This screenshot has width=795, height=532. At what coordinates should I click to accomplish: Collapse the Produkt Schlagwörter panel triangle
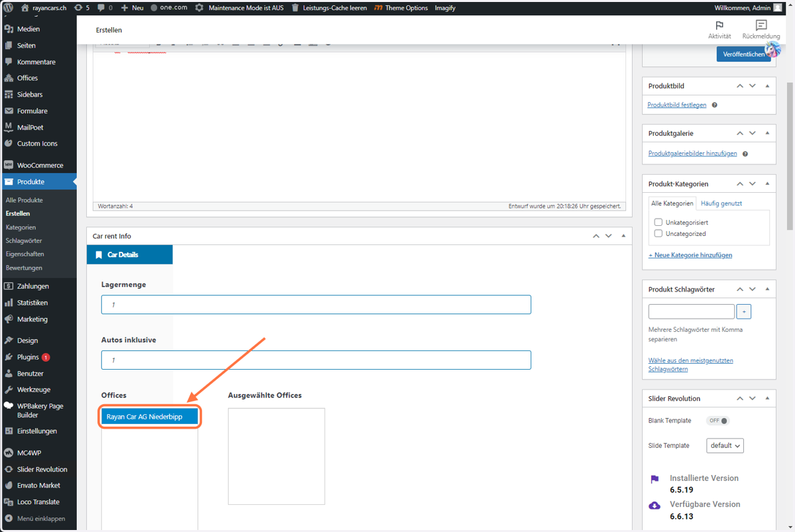767,290
